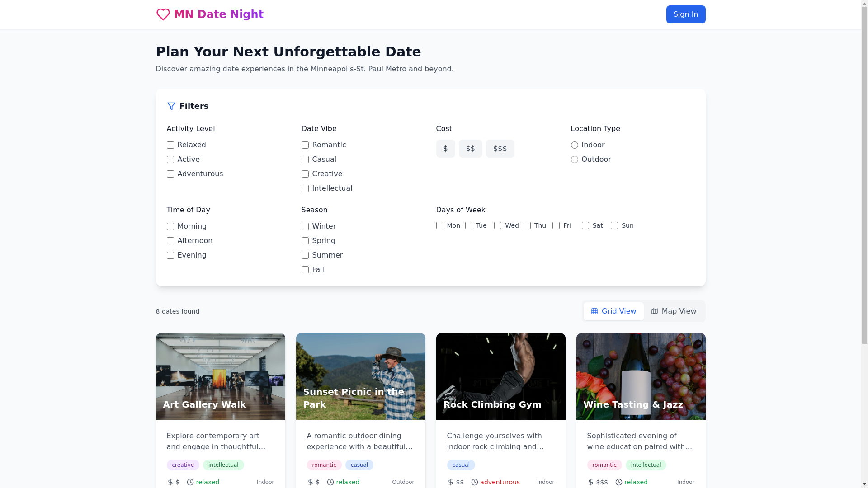Tick the Thu day checkbox

tap(527, 225)
